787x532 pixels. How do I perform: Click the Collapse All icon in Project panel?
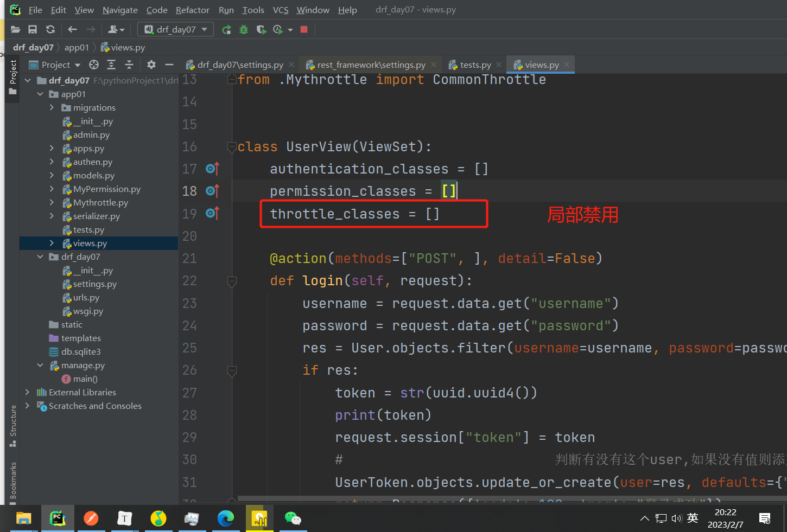pos(129,65)
